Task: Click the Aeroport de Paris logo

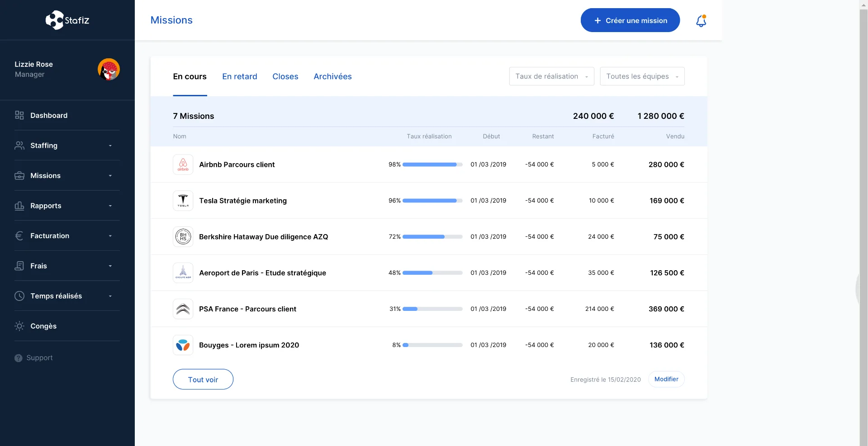Action: point(183,273)
